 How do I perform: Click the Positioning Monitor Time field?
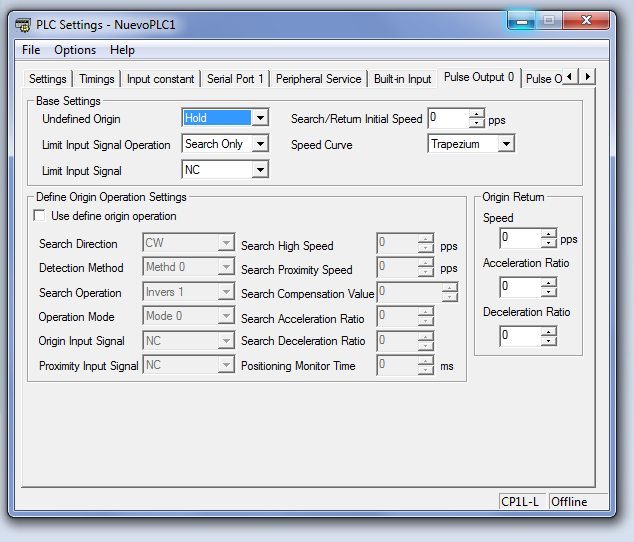[397, 365]
